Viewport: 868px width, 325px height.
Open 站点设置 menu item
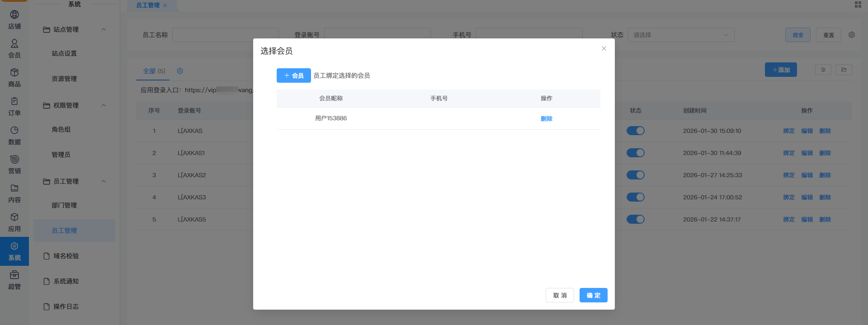coord(64,53)
